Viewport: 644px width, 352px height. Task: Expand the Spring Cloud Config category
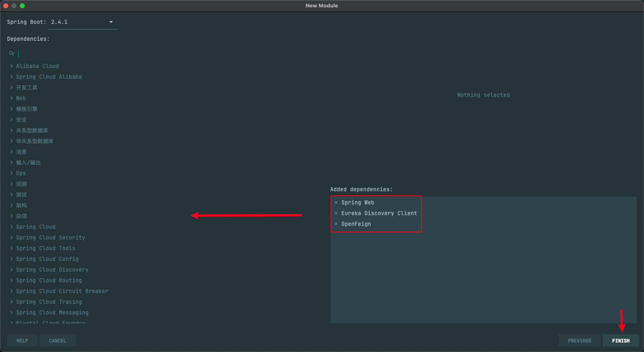tap(12, 259)
